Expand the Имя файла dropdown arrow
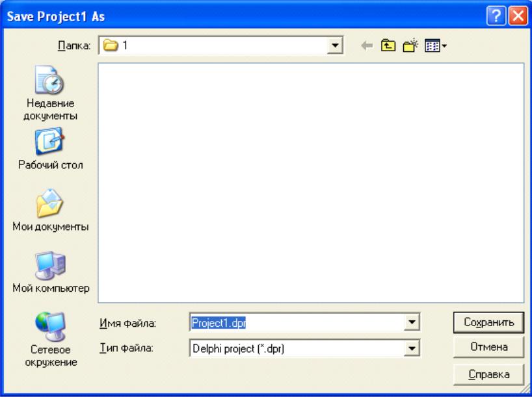The image size is (532, 397). coord(412,322)
